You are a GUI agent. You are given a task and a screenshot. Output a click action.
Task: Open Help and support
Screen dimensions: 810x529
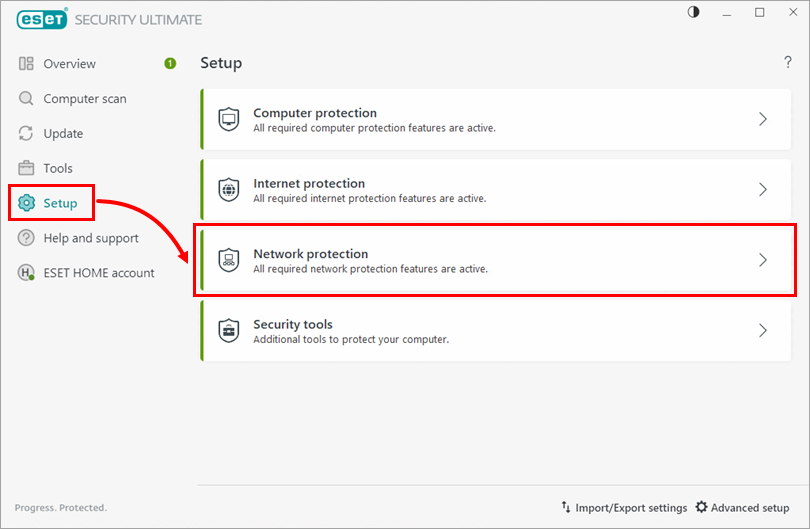click(90, 238)
